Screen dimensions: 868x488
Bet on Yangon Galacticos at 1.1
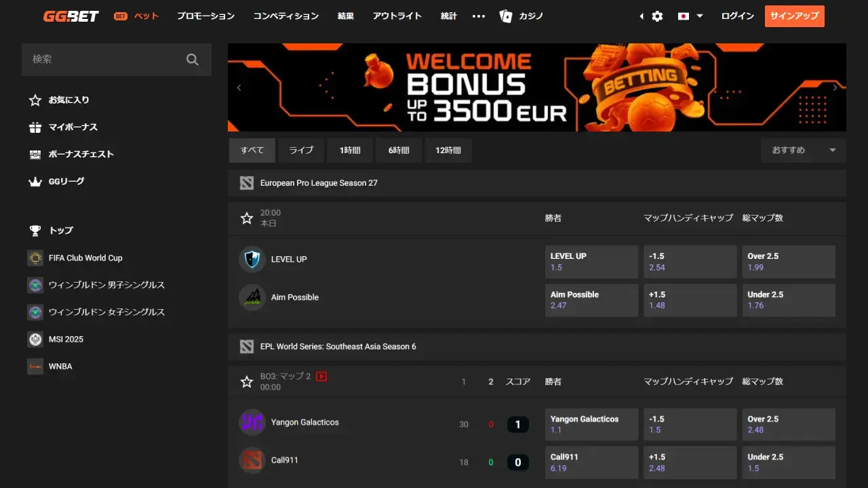pyautogui.click(x=591, y=424)
